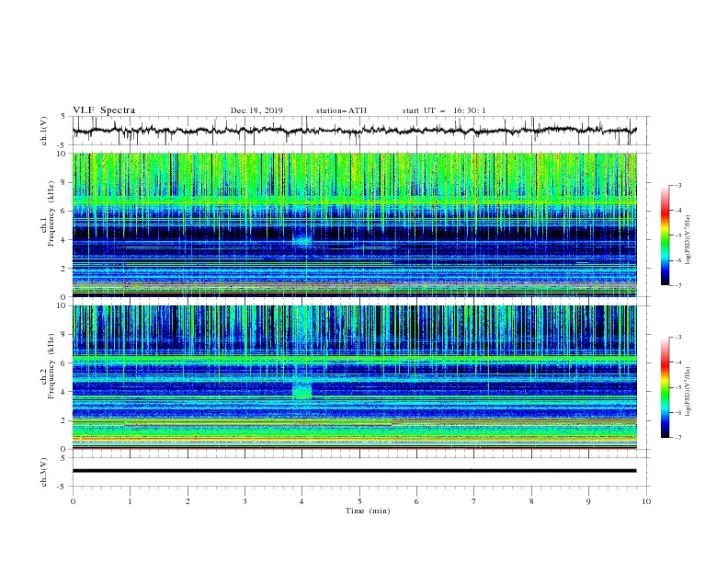728x563 pixels.
Task: Click the faint burst near 4 min in ch.1 spectrogram
Action: (301, 240)
